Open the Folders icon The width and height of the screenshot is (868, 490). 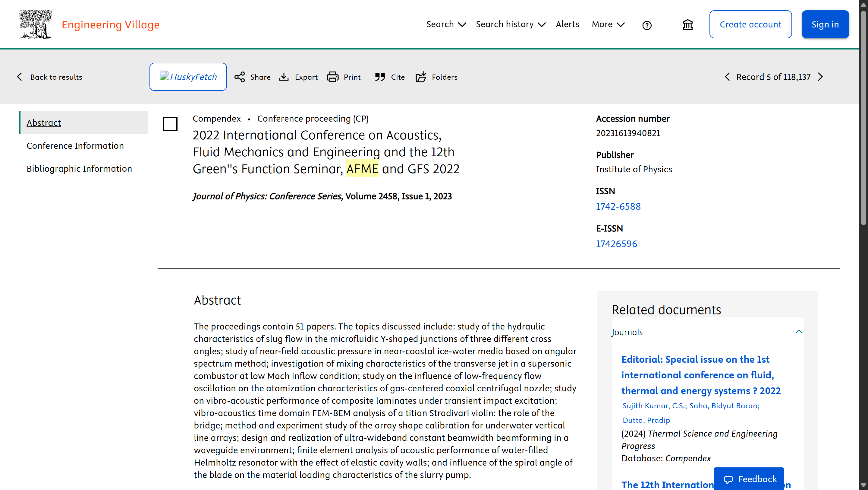pyautogui.click(x=421, y=77)
